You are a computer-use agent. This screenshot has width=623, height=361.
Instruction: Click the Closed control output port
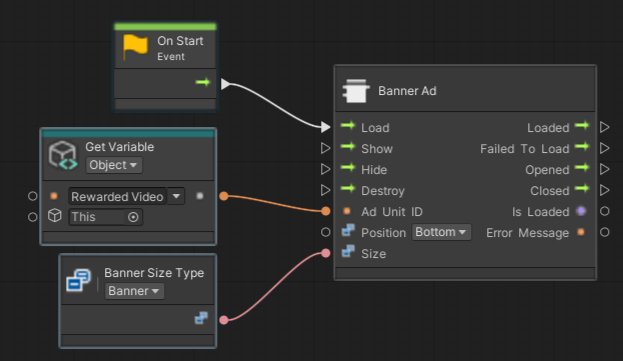[604, 190]
